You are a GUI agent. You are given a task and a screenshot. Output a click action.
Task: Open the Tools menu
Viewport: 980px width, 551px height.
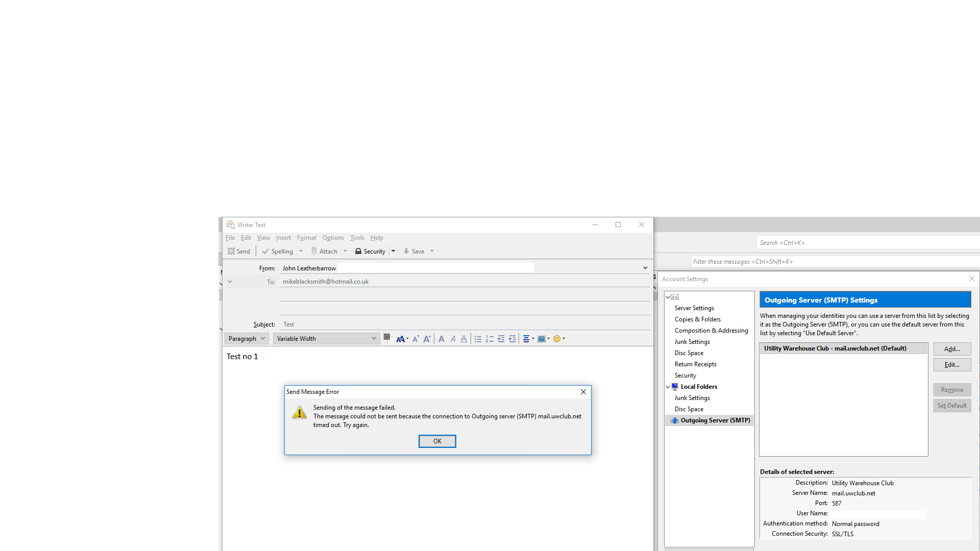pyautogui.click(x=357, y=237)
